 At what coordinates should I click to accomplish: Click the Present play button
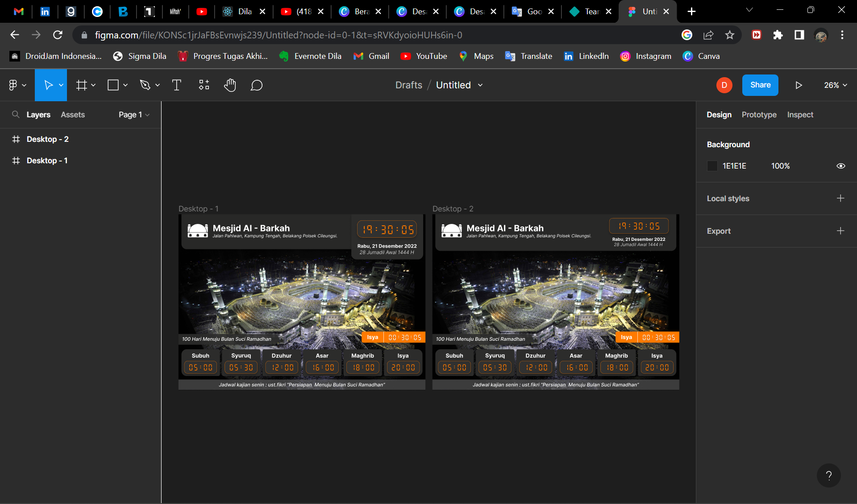pos(799,85)
